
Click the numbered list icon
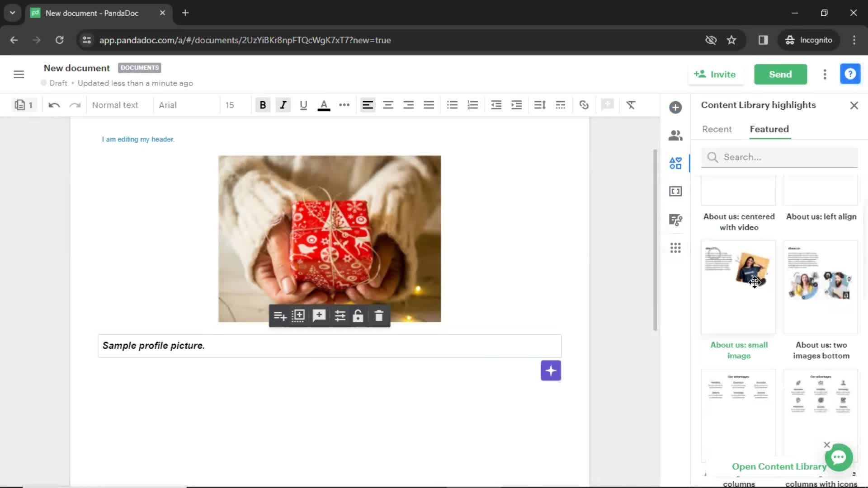click(473, 105)
